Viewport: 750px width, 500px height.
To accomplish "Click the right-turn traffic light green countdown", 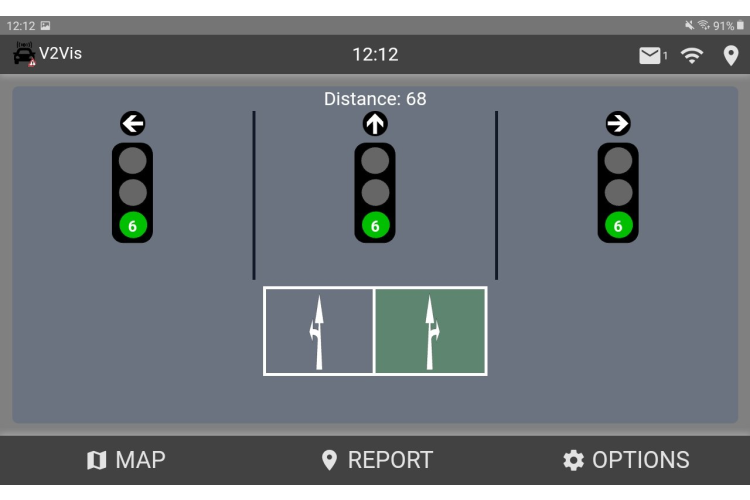I will click(x=618, y=225).
